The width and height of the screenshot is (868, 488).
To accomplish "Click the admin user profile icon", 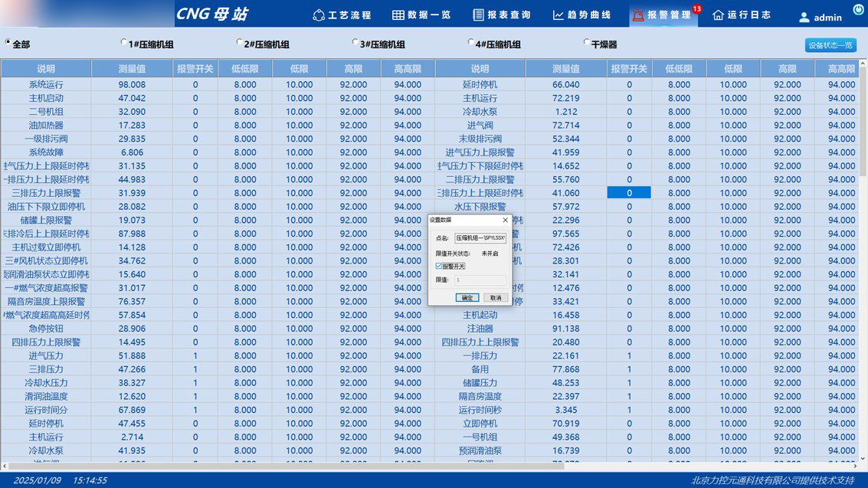I will click(804, 18).
